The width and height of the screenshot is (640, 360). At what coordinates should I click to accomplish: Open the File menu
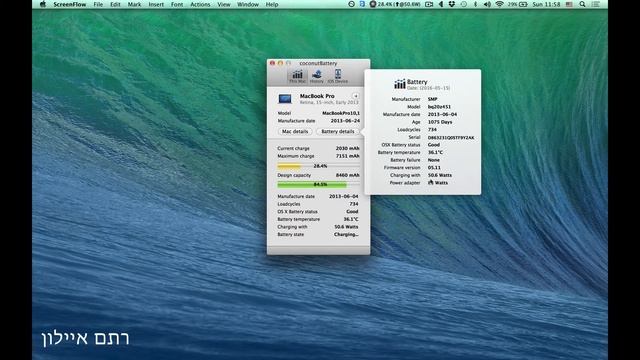pos(98,4)
